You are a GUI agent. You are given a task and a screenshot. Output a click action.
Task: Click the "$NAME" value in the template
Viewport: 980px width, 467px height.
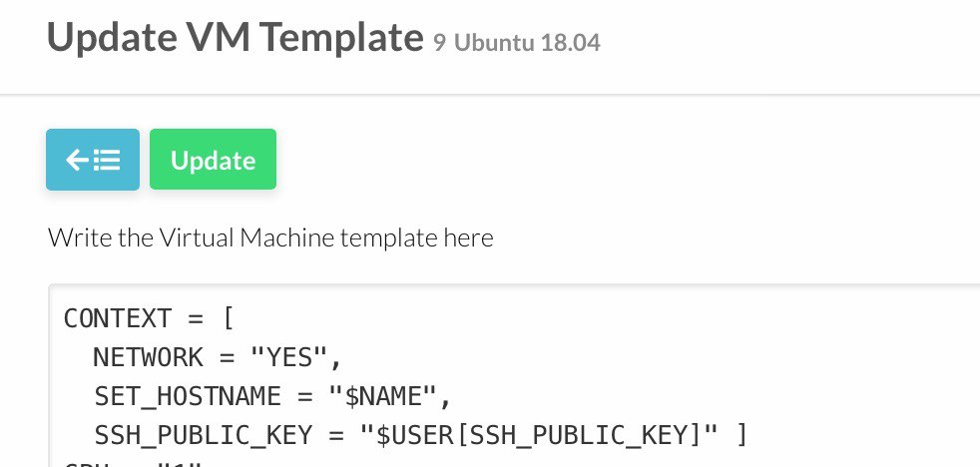(382, 397)
